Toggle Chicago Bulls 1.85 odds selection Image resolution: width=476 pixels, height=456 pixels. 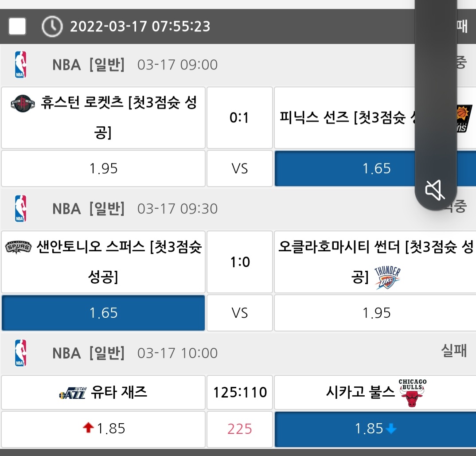(x=375, y=429)
